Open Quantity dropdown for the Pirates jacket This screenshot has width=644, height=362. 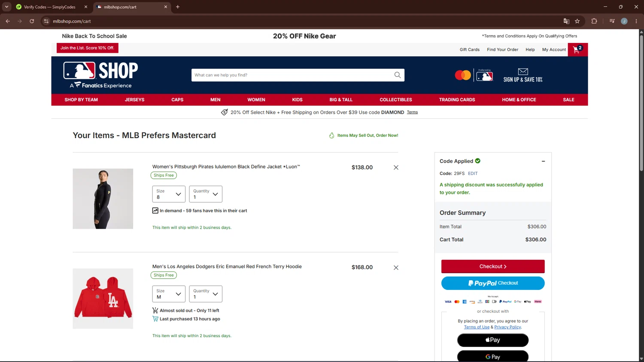click(206, 194)
